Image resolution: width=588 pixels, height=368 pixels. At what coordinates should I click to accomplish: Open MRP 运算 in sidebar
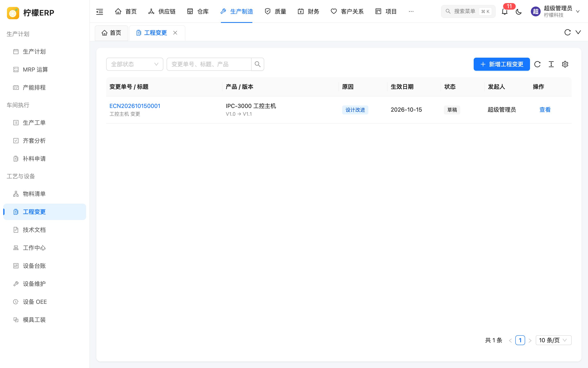tap(45, 70)
